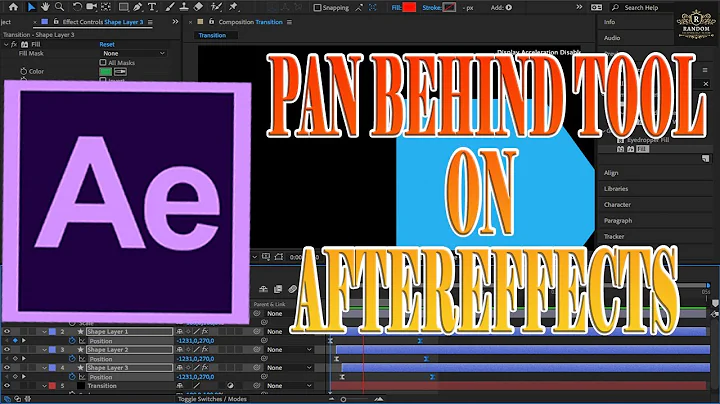Select the Unified Camera tool
The height and width of the screenshot is (404, 720).
coord(91,7)
